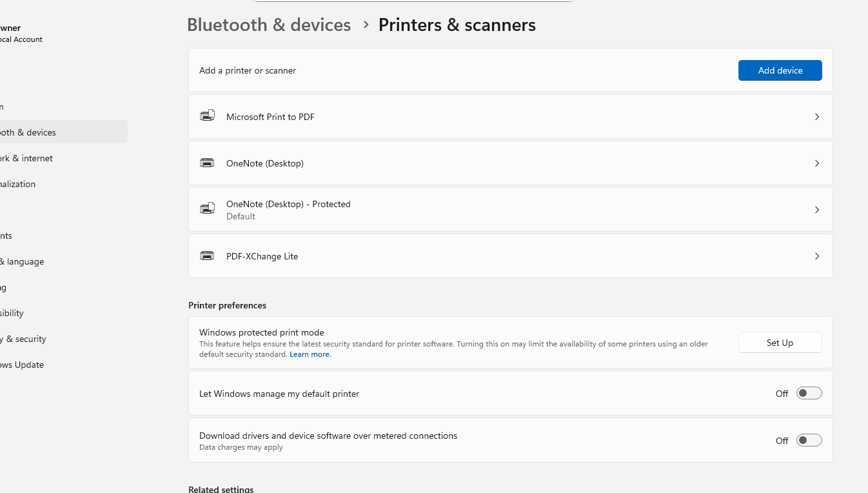
Task: Expand the Microsoft Print to PDF chevron
Action: [x=816, y=117]
